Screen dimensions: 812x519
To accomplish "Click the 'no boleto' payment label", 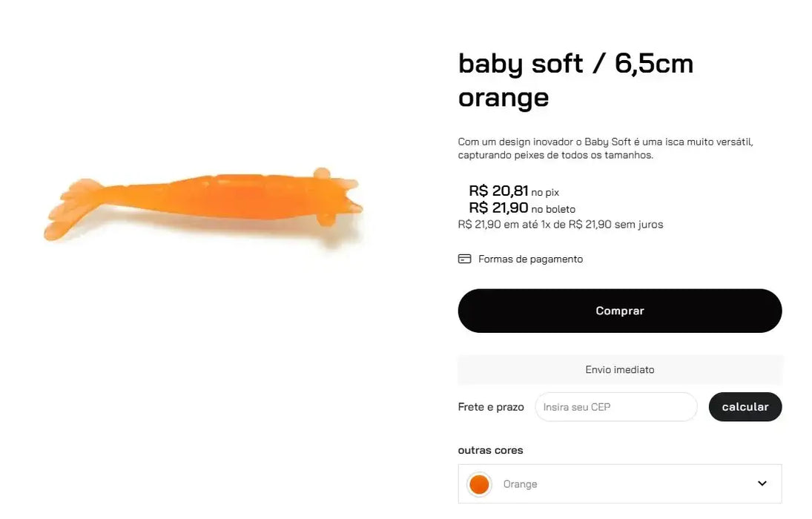I will click(553, 210).
